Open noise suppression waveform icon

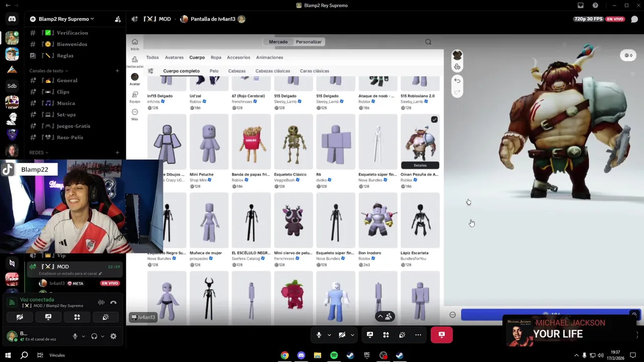point(101,302)
